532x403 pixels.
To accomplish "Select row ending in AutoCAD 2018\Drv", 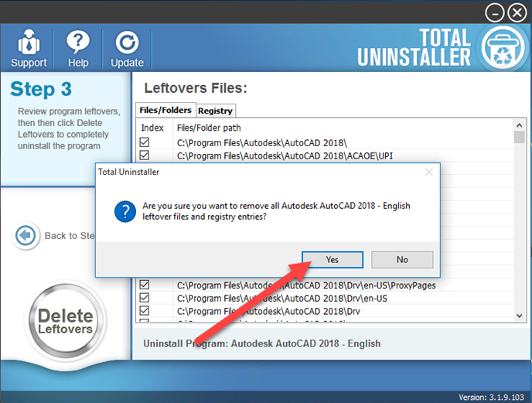I will [325, 311].
